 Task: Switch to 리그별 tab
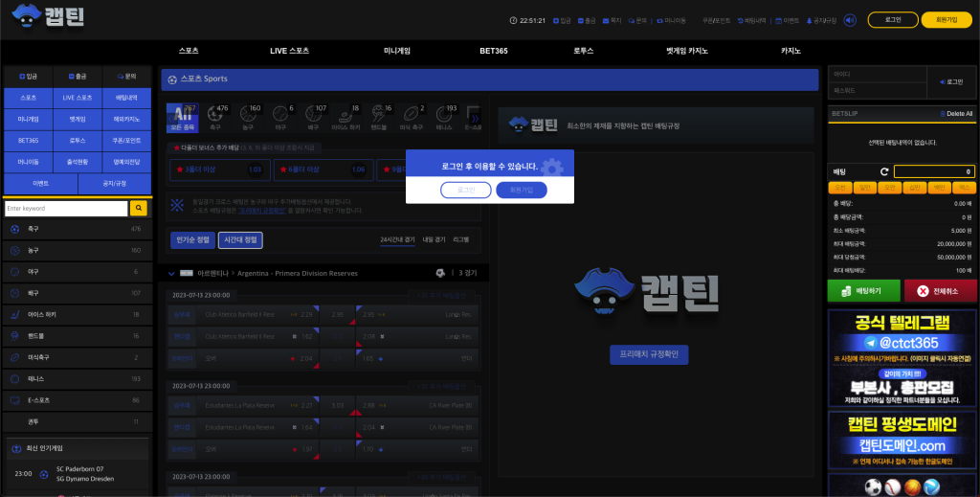coord(460,240)
